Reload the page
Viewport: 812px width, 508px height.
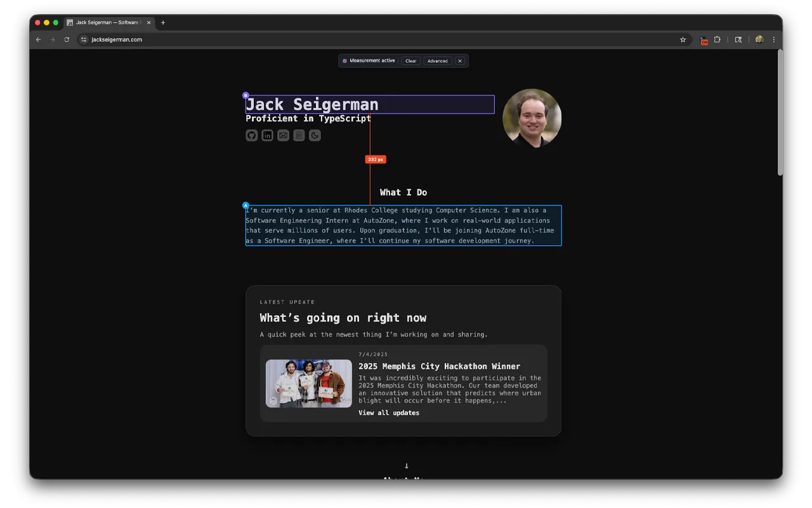(67, 39)
